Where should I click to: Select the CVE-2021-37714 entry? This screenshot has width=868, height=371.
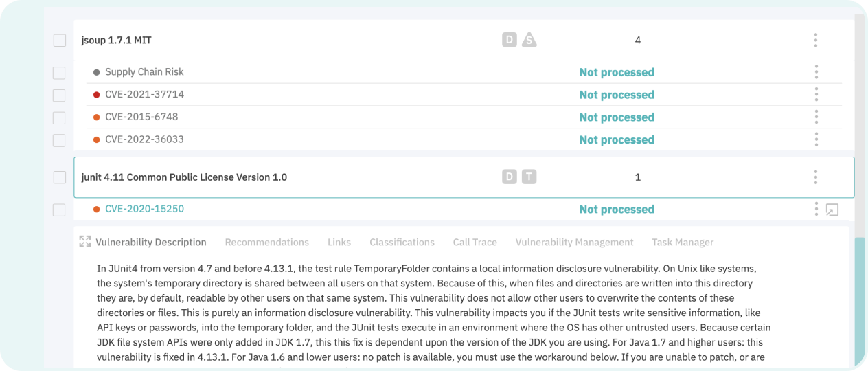click(x=145, y=94)
